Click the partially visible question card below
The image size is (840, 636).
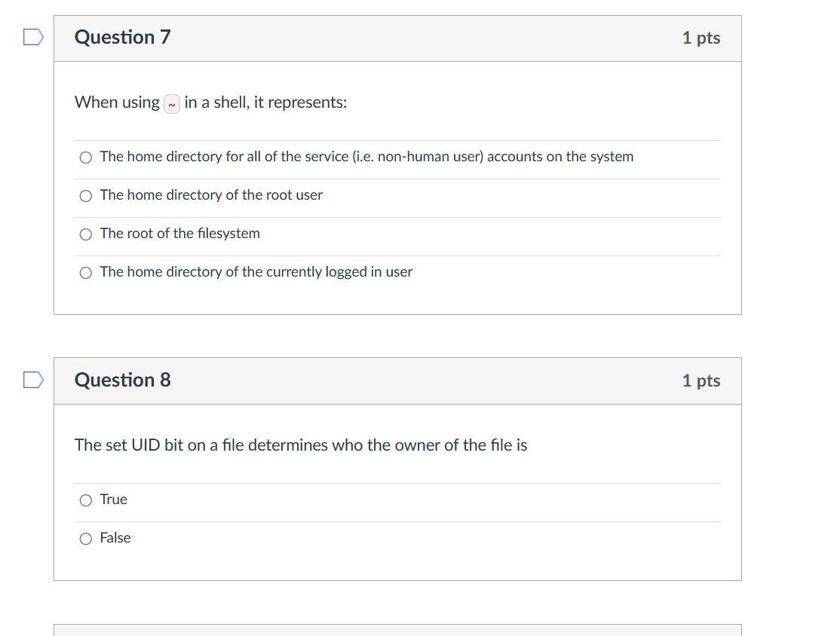click(x=397, y=631)
